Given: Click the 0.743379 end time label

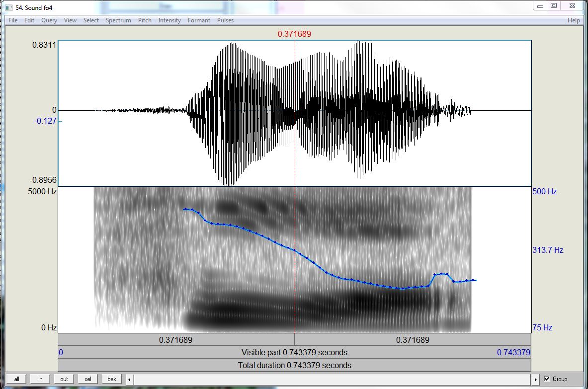Looking at the screenshot, I should (x=514, y=352).
